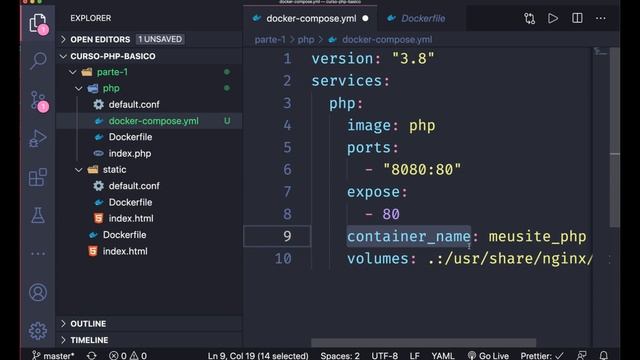Open the Extensions view
This screenshot has width=640, height=360.
click(38, 177)
